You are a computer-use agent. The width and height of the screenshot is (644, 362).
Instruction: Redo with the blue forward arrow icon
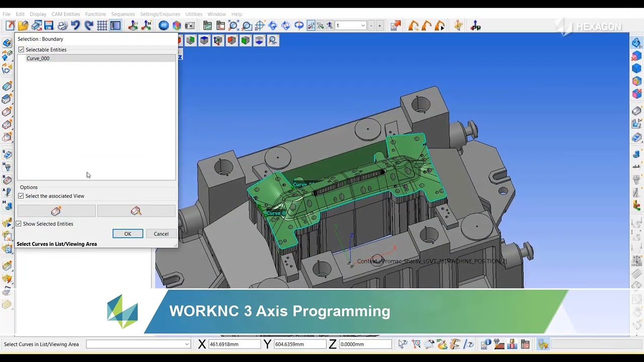point(89,26)
